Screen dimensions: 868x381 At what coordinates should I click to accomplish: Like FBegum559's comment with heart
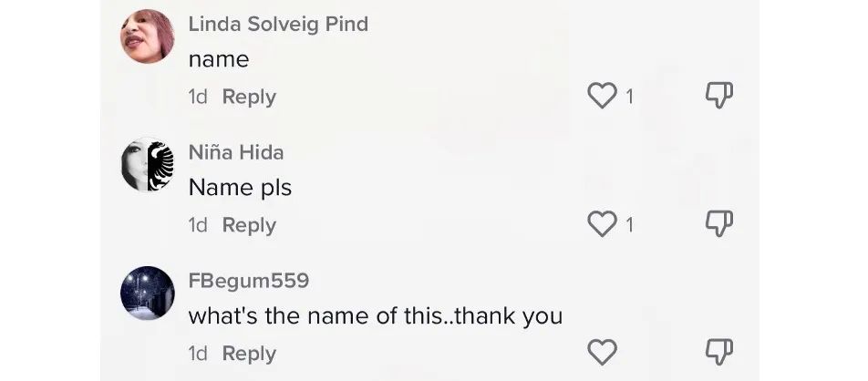tap(602, 353)
